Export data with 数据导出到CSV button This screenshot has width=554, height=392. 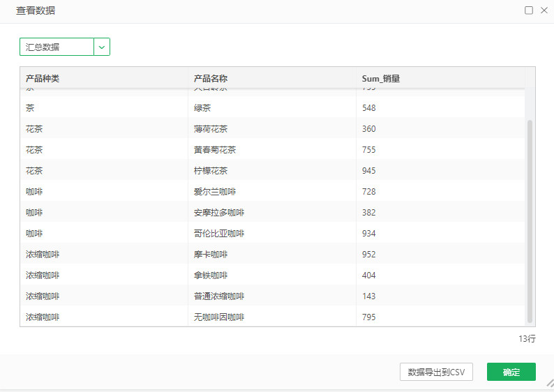coord(436,372)
